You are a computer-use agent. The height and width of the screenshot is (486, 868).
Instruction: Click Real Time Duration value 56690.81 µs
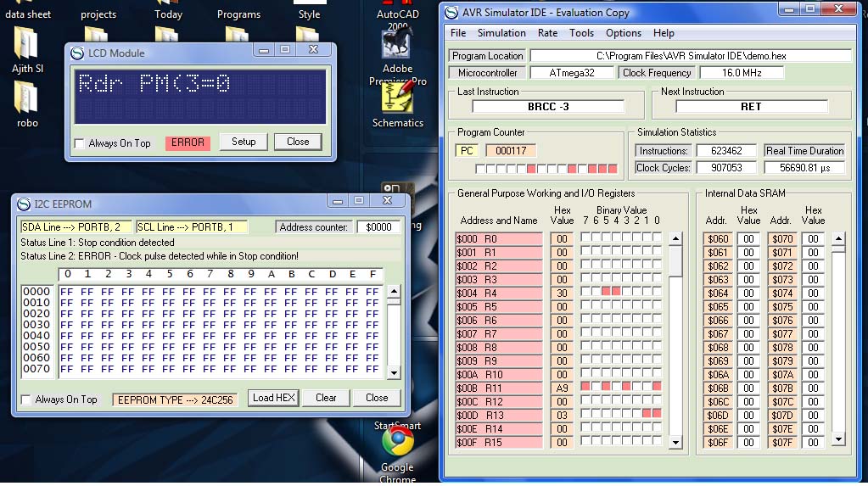(805, 168)
